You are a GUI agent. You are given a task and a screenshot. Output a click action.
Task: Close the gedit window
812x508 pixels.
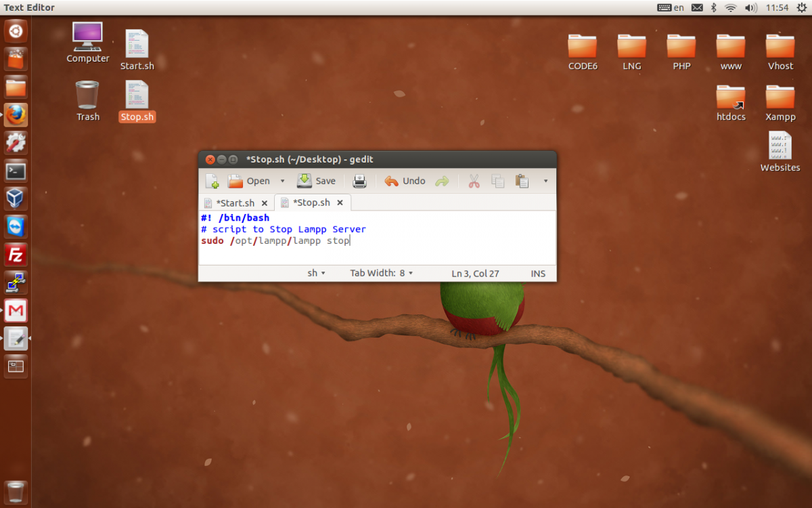[x=210, y=160]
